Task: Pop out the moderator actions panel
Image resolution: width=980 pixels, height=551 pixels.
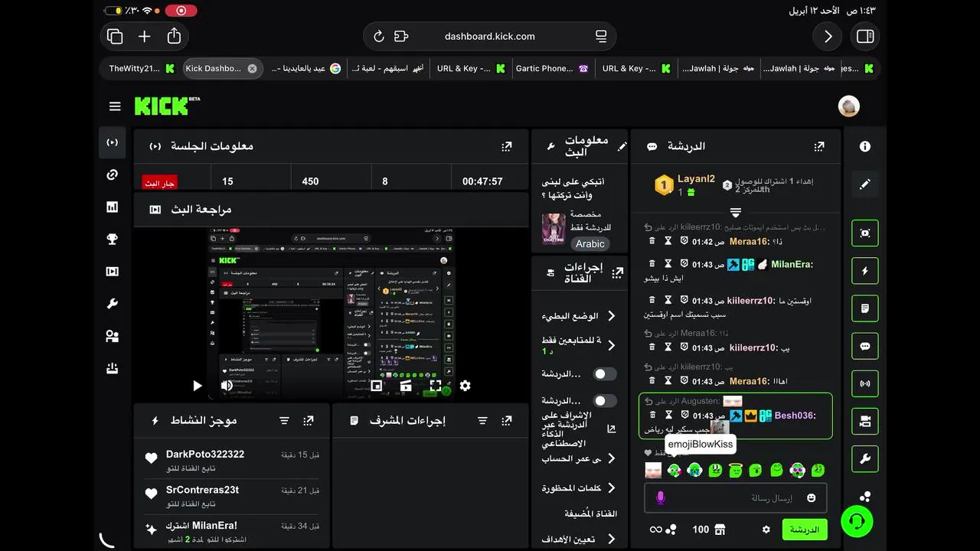Action: click(506, 420)
